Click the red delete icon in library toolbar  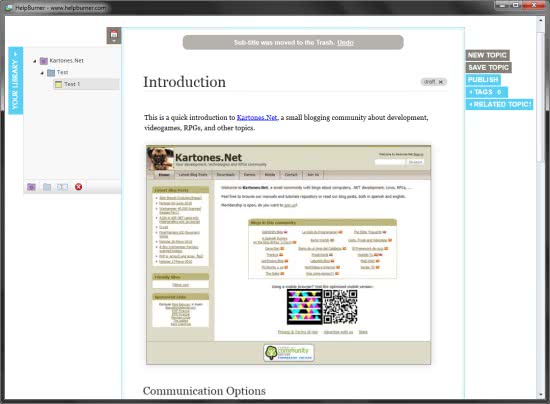(x=79, y=187)
